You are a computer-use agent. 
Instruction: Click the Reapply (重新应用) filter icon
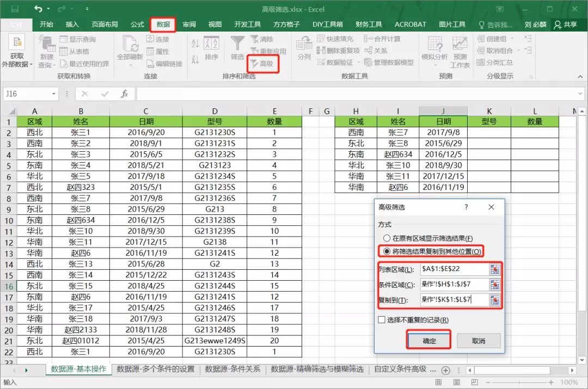[255, 51]
